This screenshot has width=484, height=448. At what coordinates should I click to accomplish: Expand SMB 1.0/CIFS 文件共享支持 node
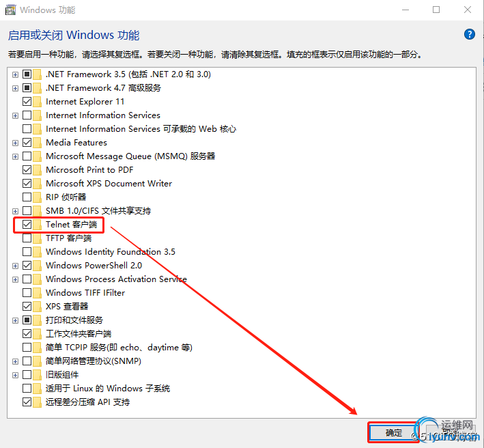pyautogui.click(x=15, y=211)
